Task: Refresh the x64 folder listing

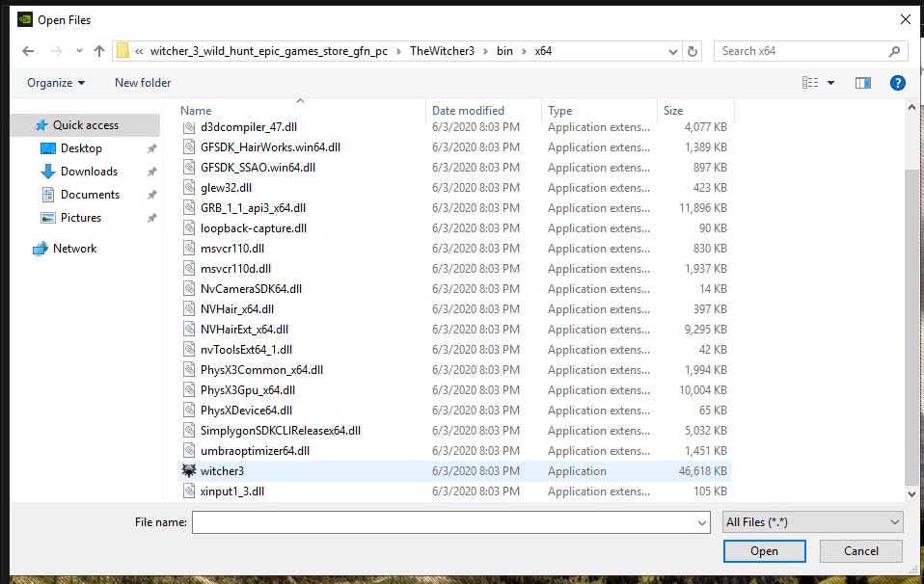Action: pos(693,51)
